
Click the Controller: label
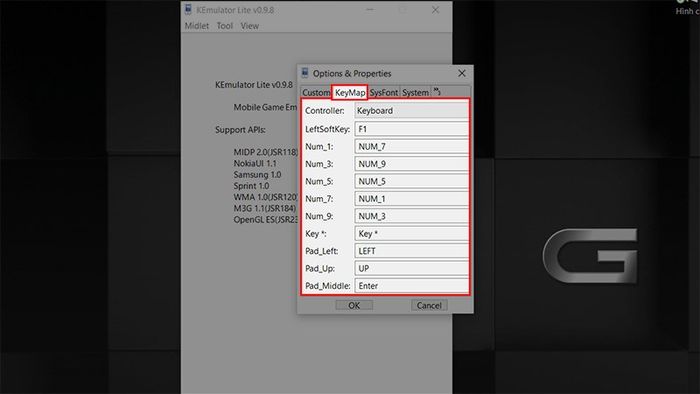click(x=325, y=111)
